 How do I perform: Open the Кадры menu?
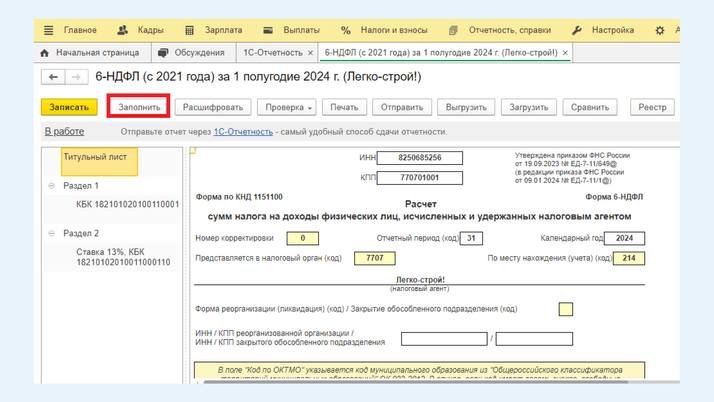click(151, 31)
